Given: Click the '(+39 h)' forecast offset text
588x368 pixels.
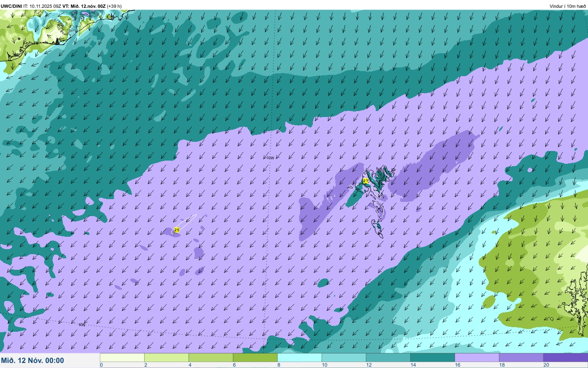Looking at the screenshot, I should click(114, 6).
